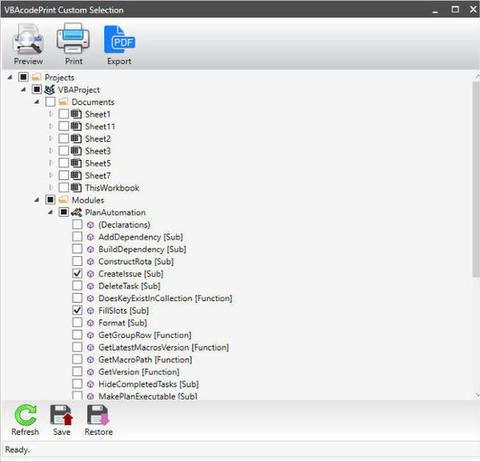Viewport: 480px width, 462px height.
Task: Click the Print printer icon
Action: pos(73,38)
